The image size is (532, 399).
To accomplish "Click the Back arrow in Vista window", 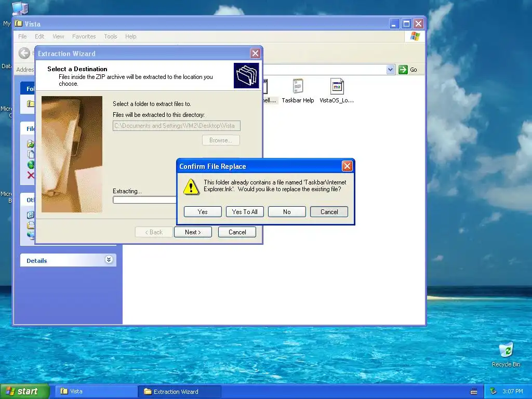I will [24, 53].
